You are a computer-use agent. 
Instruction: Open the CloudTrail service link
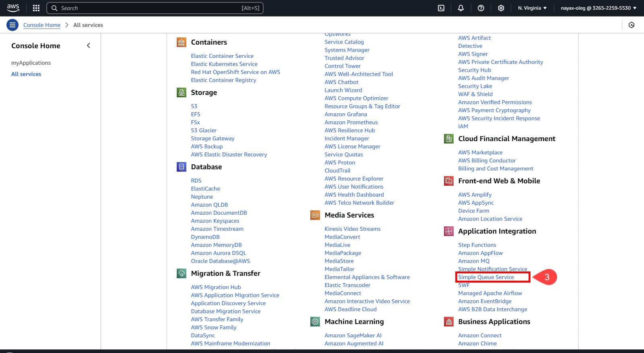pyautogui.click(x=337, y=170)
